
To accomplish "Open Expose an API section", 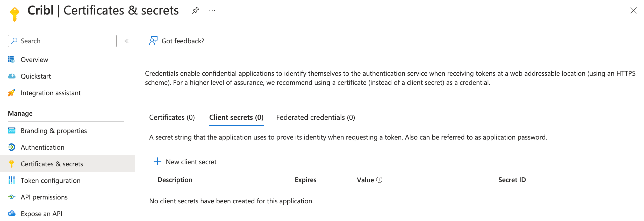I will tap(41, 213).
